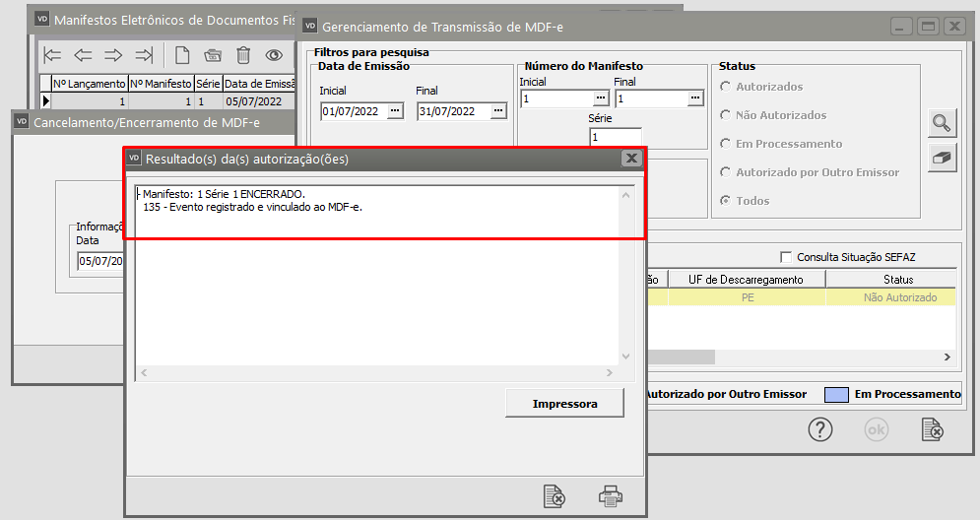Run the search with magnifier icon
Image resolution: width=980 pixels, height=520 pixels.
tap(943, 123)
